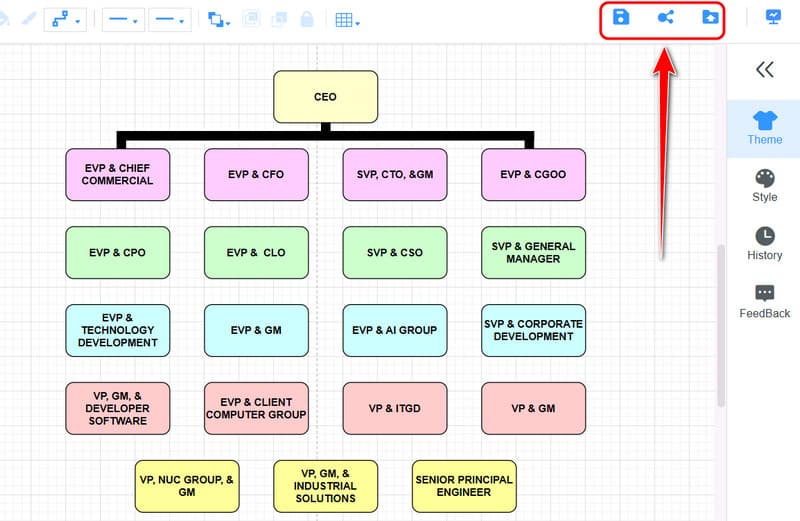Image resolution: width=800 pixels, height=521 pixels.
Task: Click the Save icon in the top toolbar
Action: (x=621, y=18)
